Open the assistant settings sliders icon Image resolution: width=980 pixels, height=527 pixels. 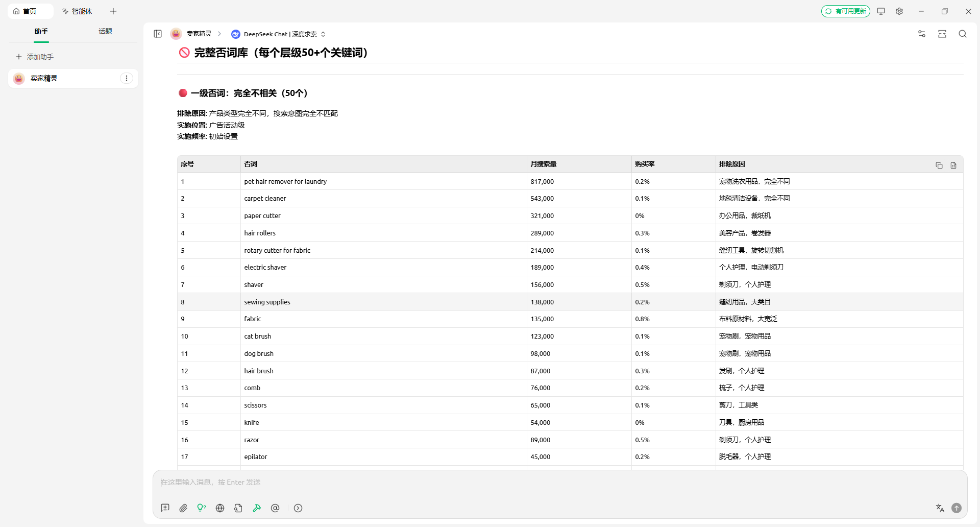click(x=921, y=34)
